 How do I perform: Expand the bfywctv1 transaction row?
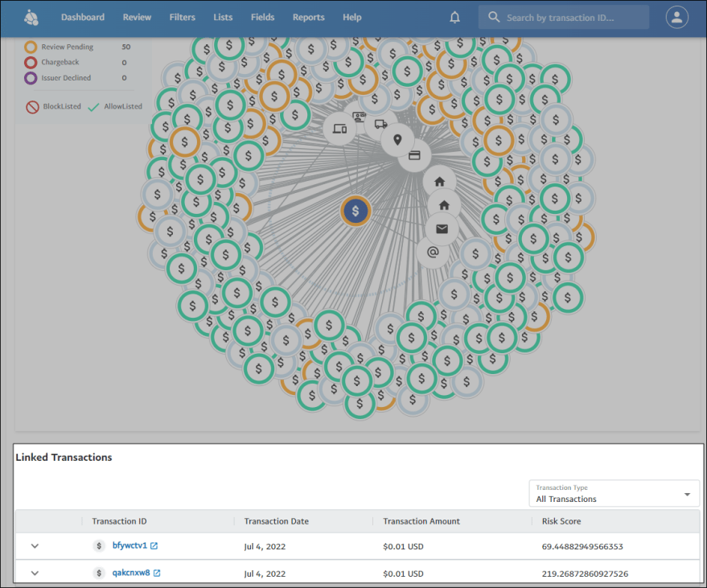[35, 546]
